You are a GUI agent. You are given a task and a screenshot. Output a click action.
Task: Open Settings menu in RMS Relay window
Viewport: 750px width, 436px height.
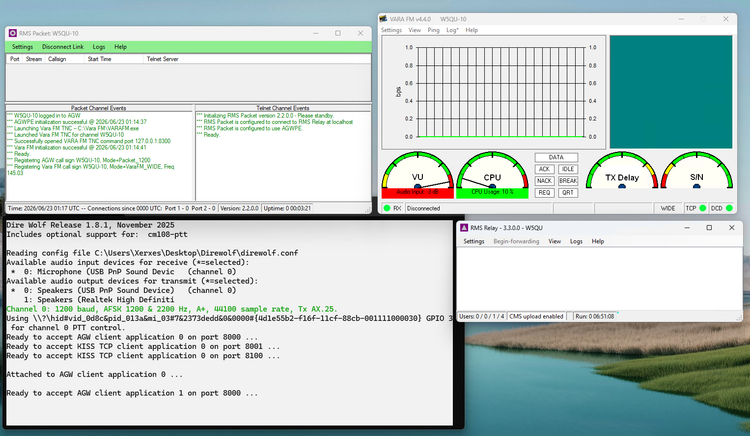point(474,241)
